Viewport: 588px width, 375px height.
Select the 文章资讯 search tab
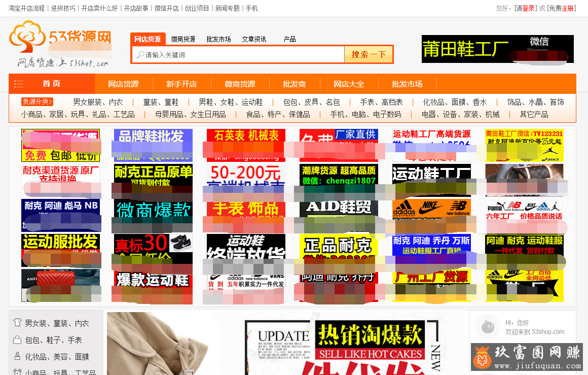(x=254, y=39)
